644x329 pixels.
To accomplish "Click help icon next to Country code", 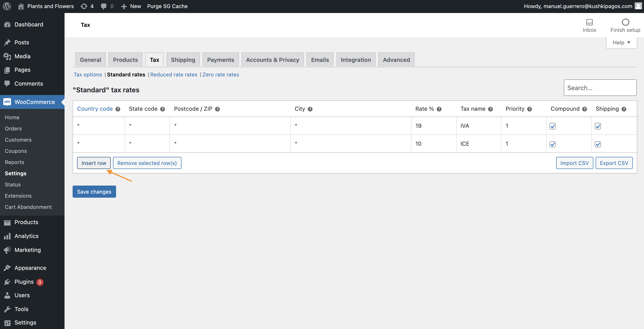I will pos(118,109).
